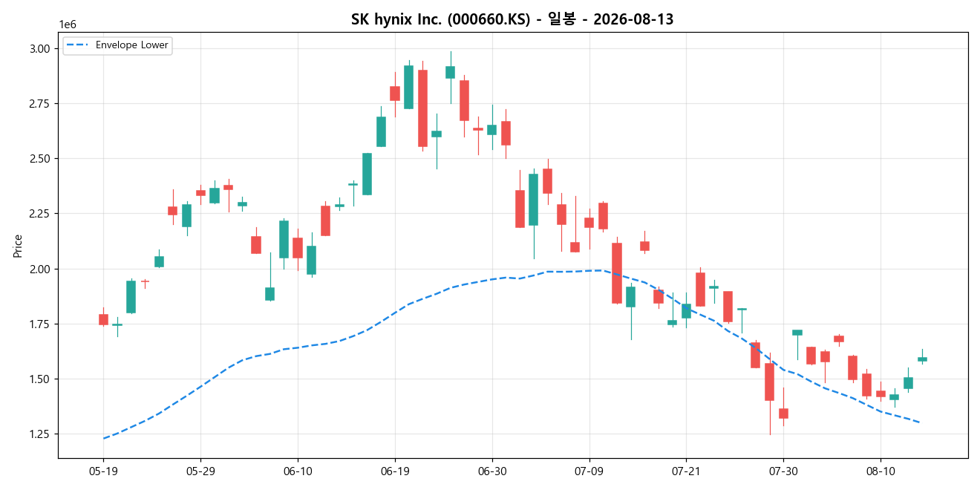
Task: Click the 07-21 x-axis date label
Action: tap(686, 471)
